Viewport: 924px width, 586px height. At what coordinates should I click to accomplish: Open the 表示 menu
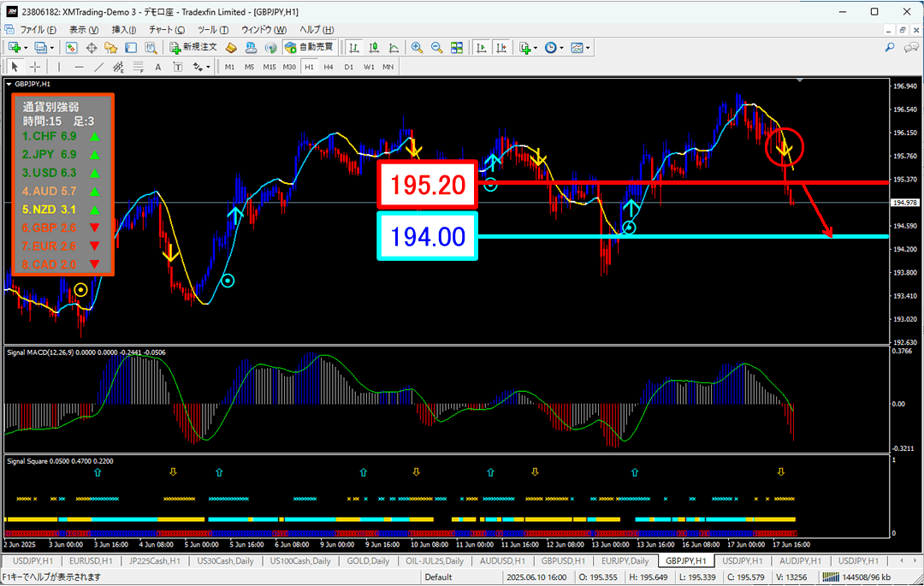pyautogui.click(x=84, y=29)
